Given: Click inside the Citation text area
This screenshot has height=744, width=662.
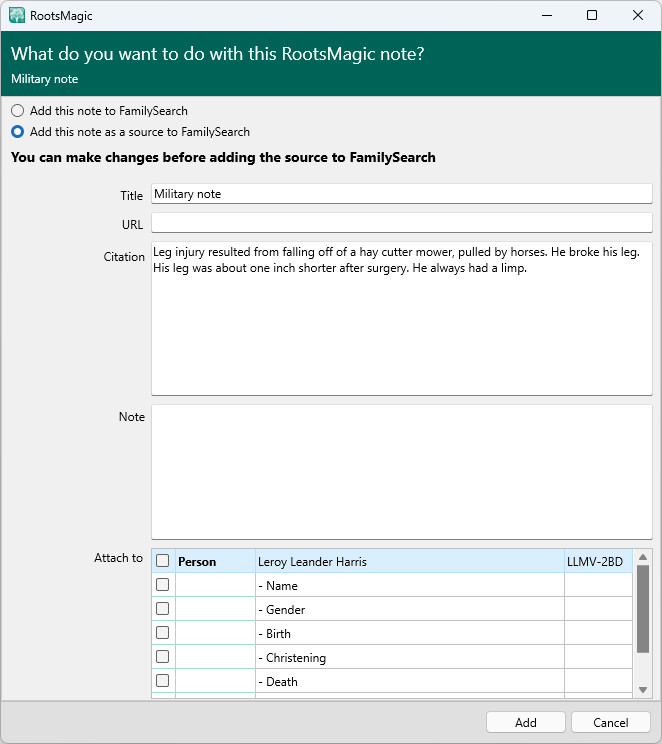Looking at the screenshot, I should click(x=401, y=318).
